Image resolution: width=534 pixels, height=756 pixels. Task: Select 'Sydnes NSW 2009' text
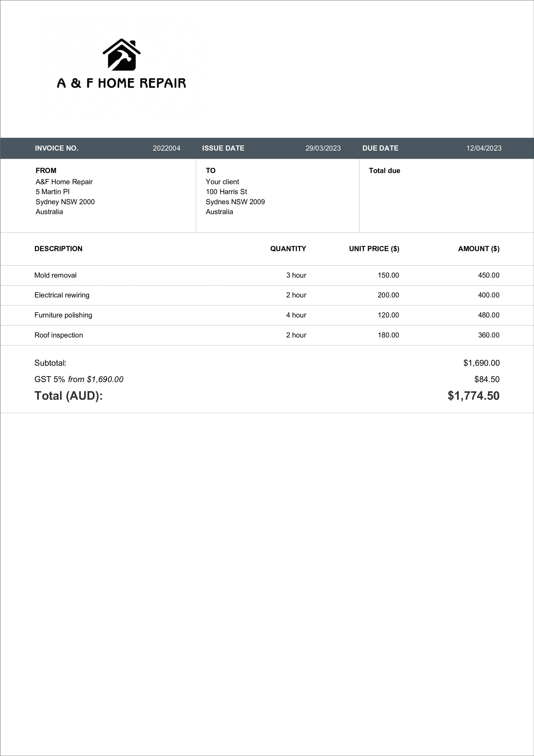(235, 202)
